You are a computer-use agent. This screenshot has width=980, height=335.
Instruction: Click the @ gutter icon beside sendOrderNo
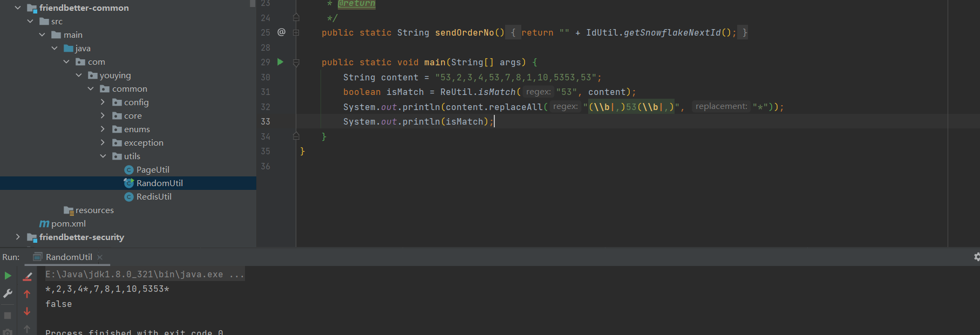(281, 32)
